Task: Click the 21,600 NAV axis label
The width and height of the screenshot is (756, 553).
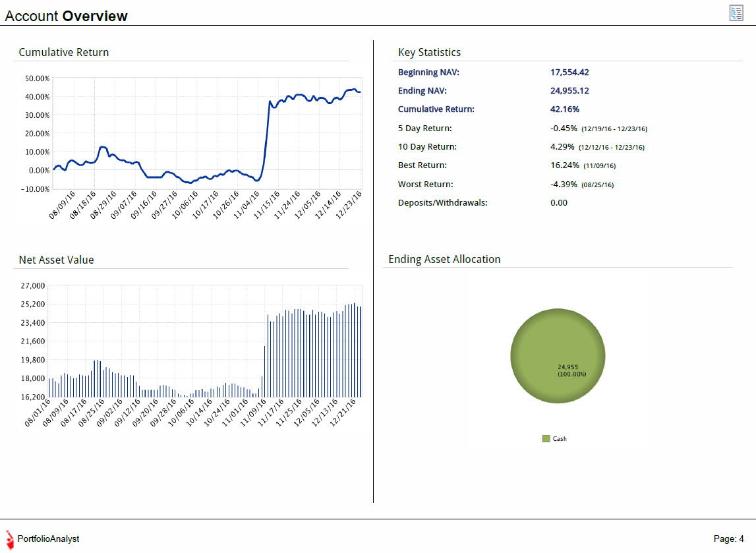Action: pos(33,341)
